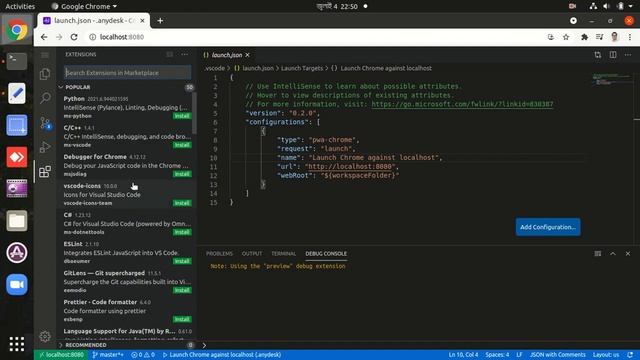The width and height of the screenshot is (640, 360).
Task: Clear the Debug Console output
Action: coord(598,253)
